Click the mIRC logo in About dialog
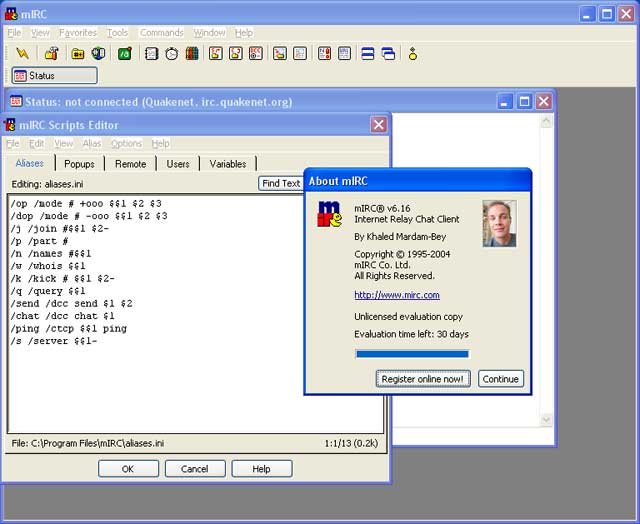 (329, 214)
